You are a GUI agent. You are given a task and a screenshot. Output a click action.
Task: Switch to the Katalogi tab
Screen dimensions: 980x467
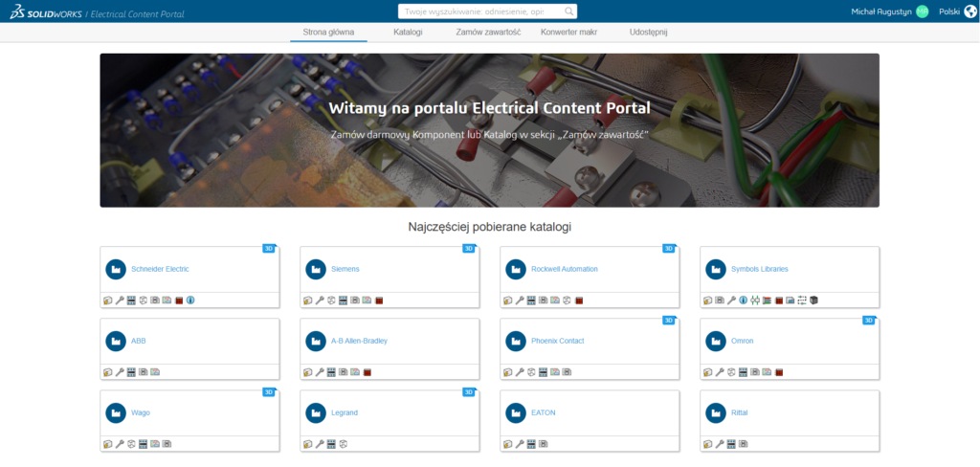click(x=408, y=32)
